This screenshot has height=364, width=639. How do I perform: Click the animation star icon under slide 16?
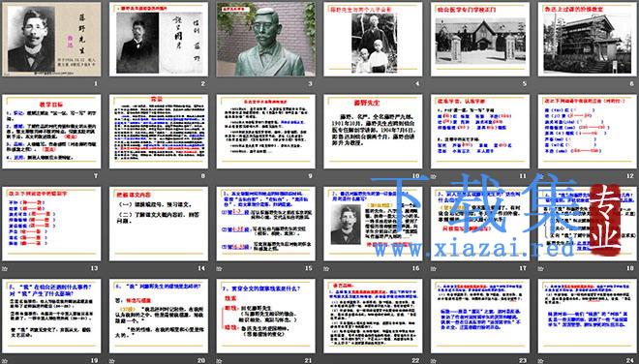tap(326, 268)
